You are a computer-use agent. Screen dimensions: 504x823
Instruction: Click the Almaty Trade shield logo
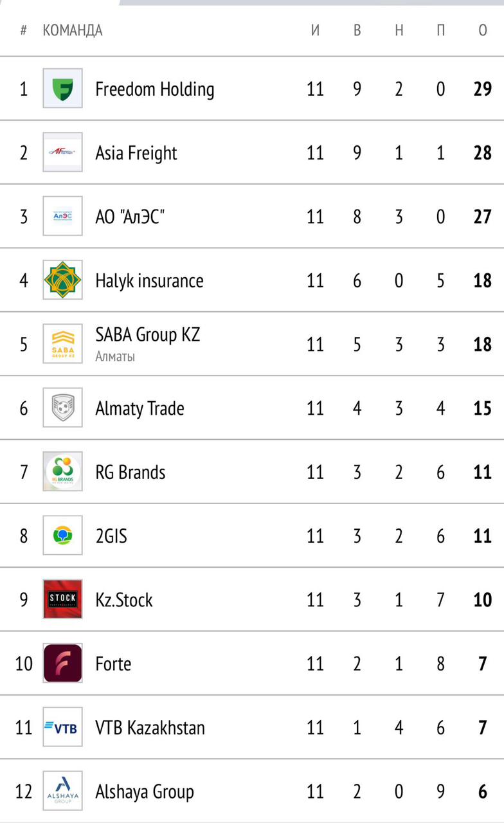pos(62,408)
